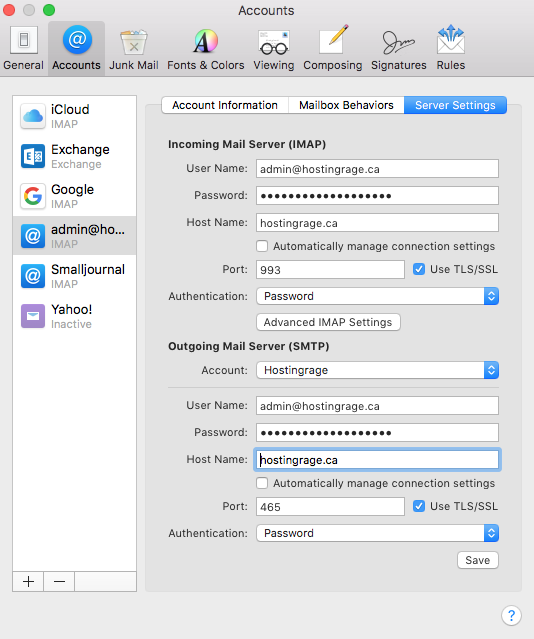Click Advanced IMAP Settings button
The height and width of the screenshot is (639, 534).
coord(328,322)
